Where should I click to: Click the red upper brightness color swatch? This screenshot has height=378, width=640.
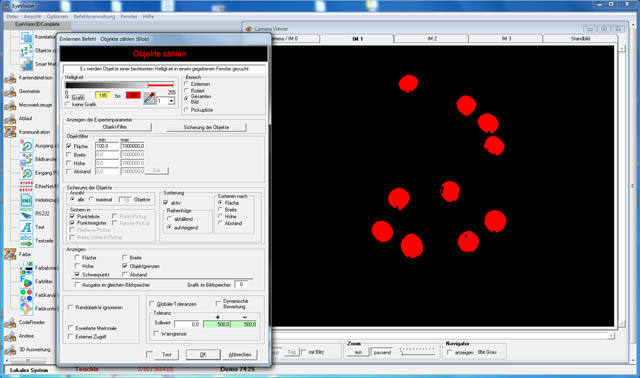(x=133, y=96)
